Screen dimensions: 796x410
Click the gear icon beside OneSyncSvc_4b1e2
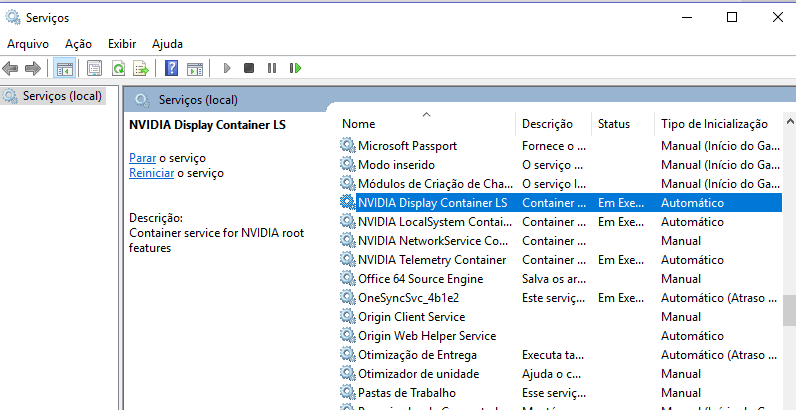point(347,298)
